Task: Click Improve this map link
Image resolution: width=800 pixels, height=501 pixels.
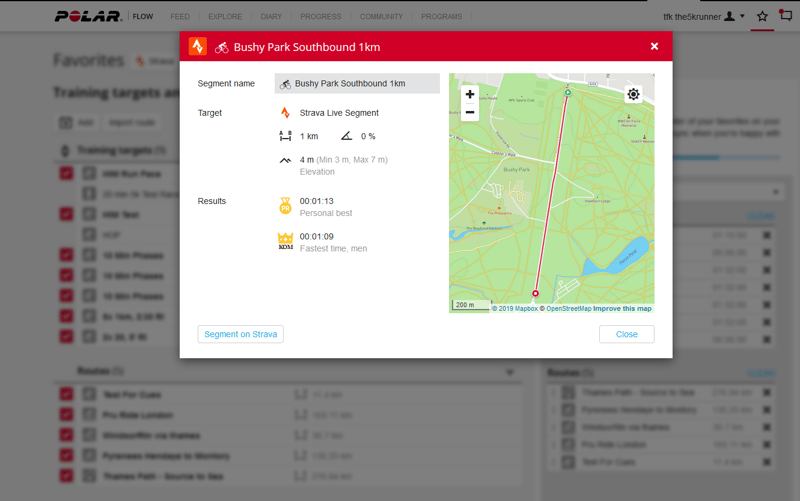Action: pyautogui.click(x=622, y=309)
